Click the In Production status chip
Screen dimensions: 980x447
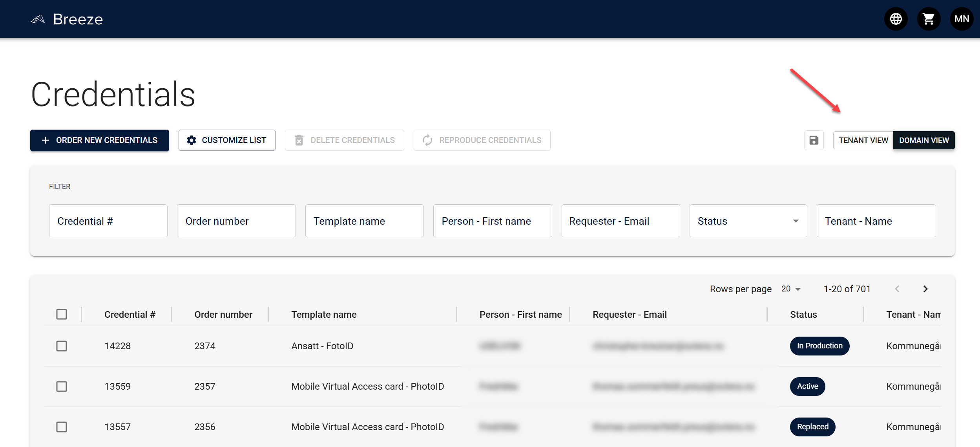tap(819, 346)
